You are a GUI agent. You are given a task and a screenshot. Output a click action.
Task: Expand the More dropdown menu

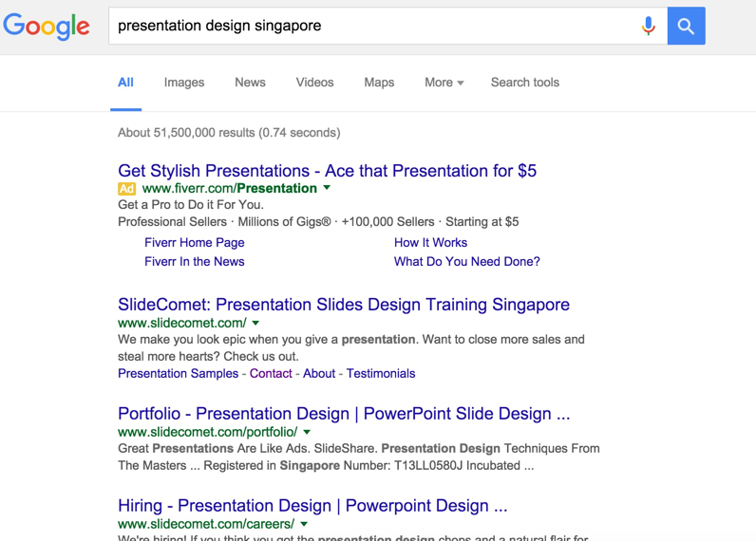click(x=444, y=83)
